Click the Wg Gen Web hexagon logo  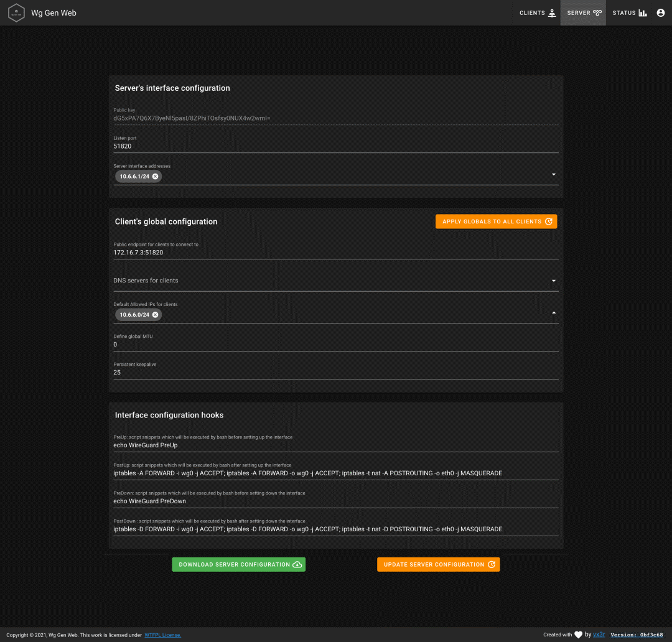(16, 13)
